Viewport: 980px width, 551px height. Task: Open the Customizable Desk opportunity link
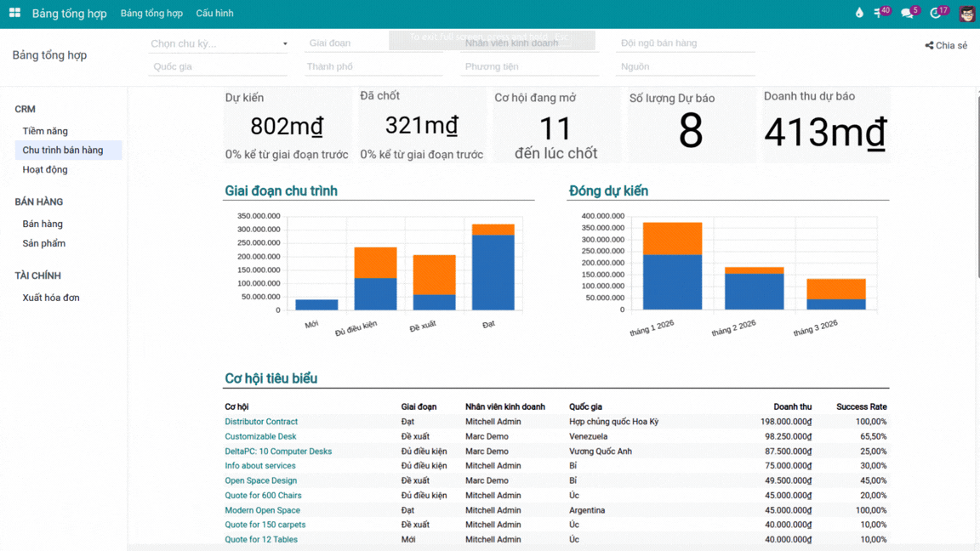point(260,436)
